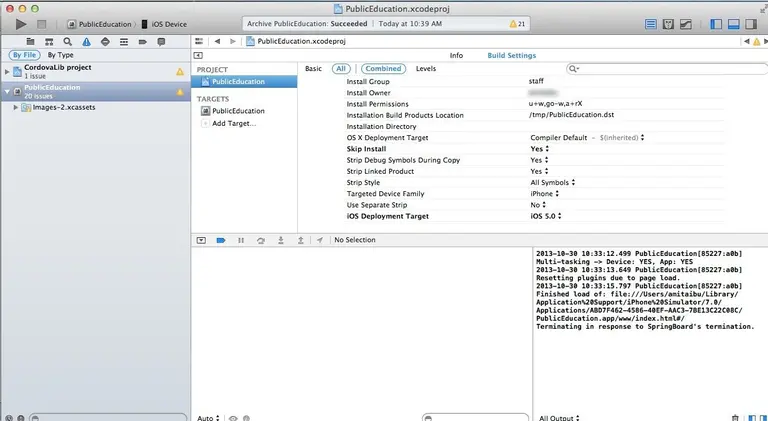Open the OS X Deployment Target dropdown
Screen dimensions: 768x421
(587, 138)
